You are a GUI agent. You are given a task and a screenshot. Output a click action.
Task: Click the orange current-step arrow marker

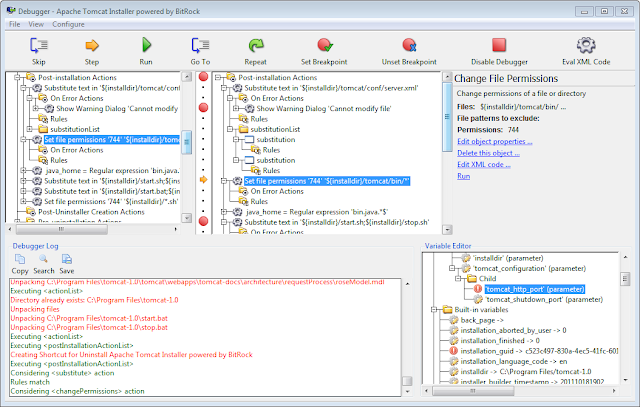203,180
